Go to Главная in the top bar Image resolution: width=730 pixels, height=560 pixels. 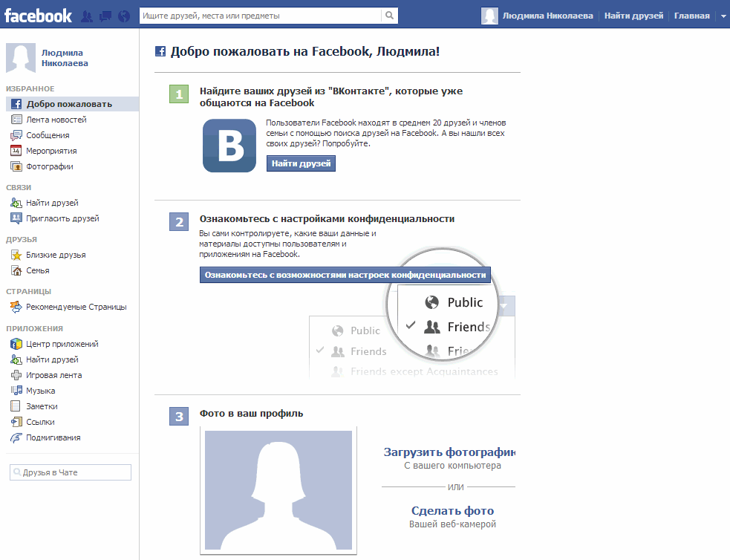(692, 16)
